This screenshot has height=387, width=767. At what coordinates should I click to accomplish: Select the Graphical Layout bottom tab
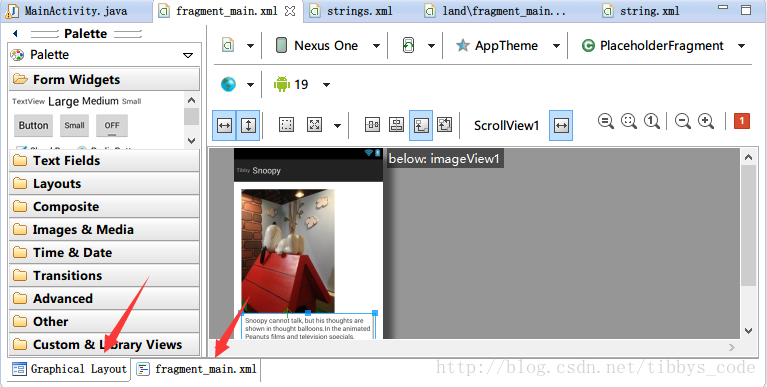69,369
